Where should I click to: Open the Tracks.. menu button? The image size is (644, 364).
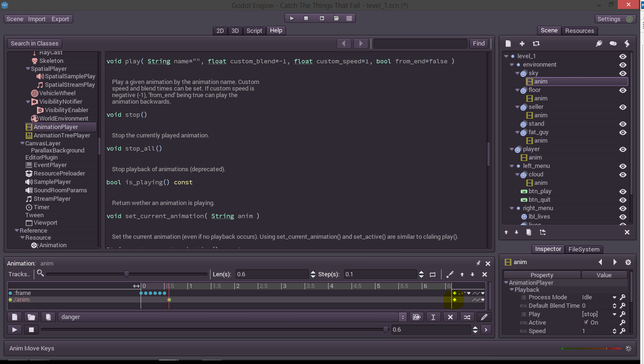point(19,274)
